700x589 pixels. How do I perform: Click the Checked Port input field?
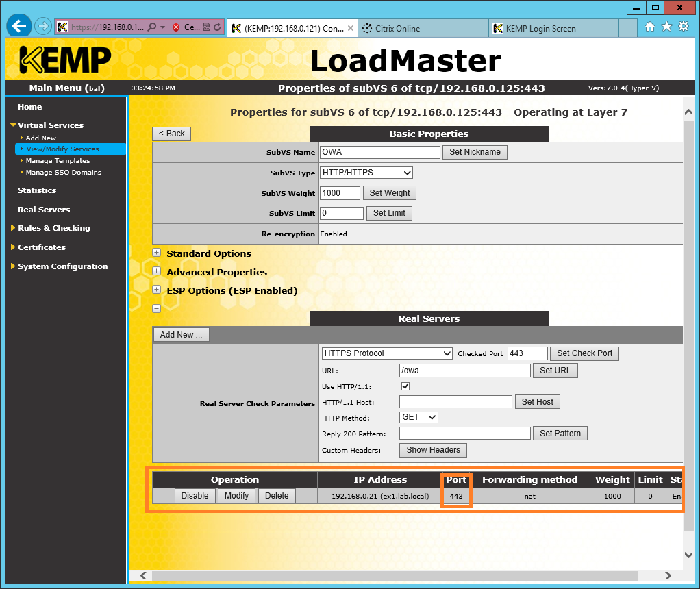(x=527, y=353)
